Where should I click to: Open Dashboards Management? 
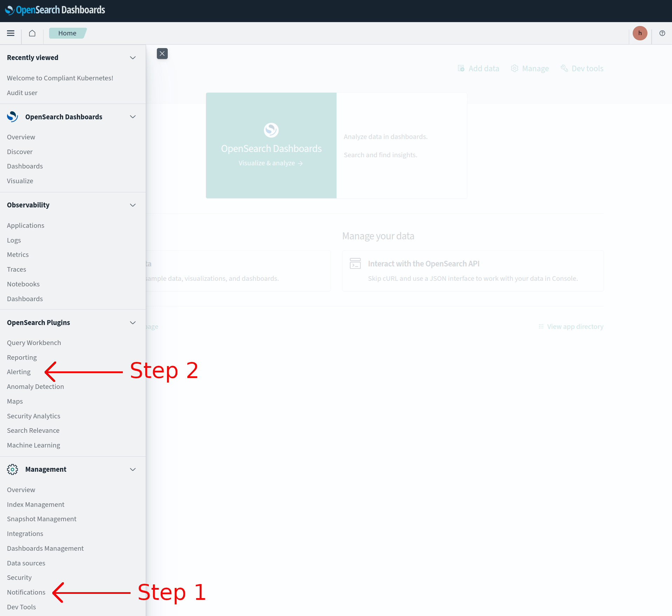pos(45,548)
